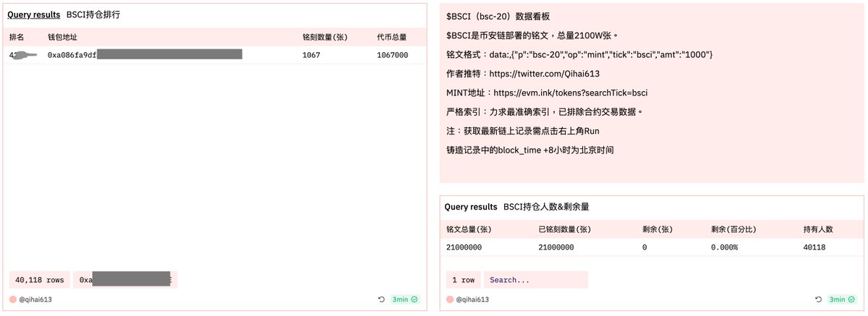This screenshot has width=868, height=316.
Task: Open the left panel's Query results link
Action: (33, 14)
